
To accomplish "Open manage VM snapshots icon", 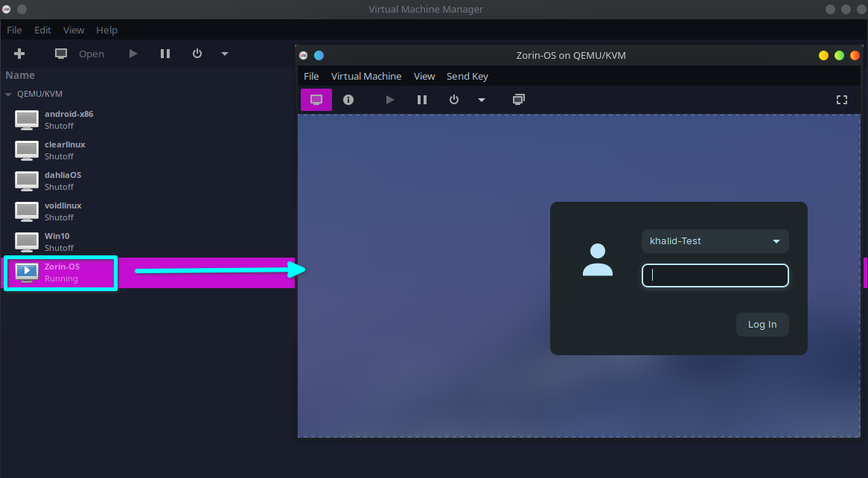I will point(519,100).
